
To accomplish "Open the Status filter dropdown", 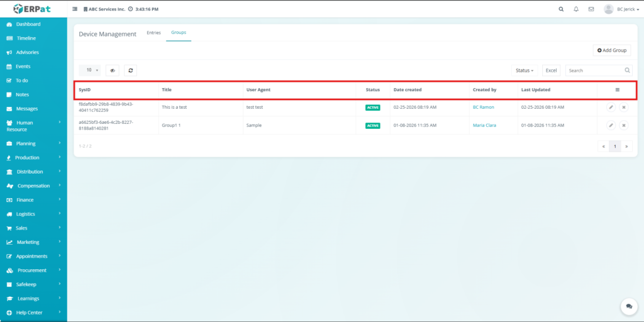I will 525,70.
